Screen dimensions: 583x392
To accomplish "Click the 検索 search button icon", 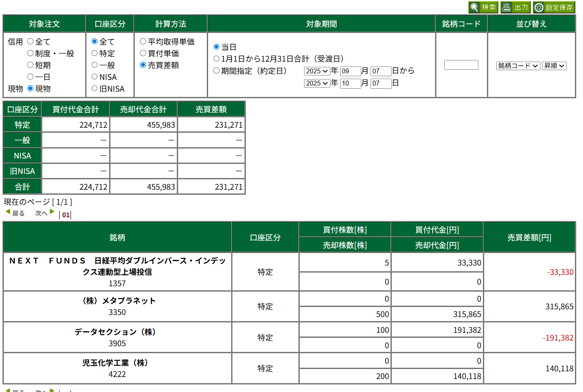I will 474,7.
